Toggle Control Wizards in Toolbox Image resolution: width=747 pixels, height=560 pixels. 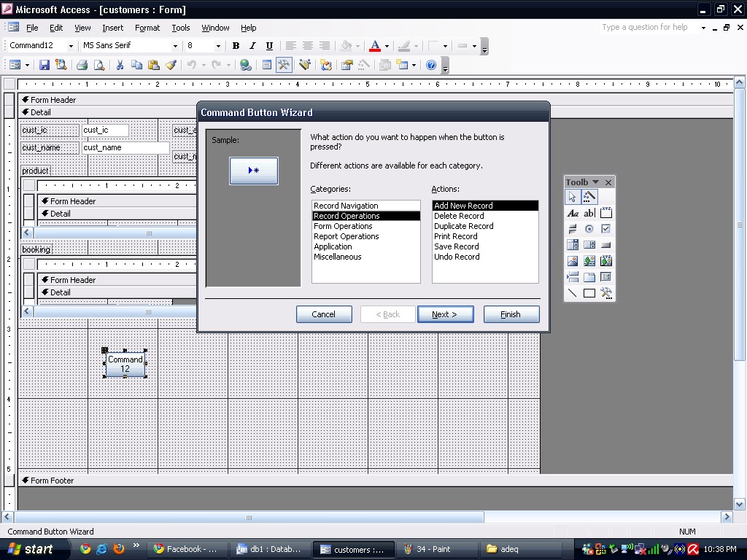pos(589,197)
